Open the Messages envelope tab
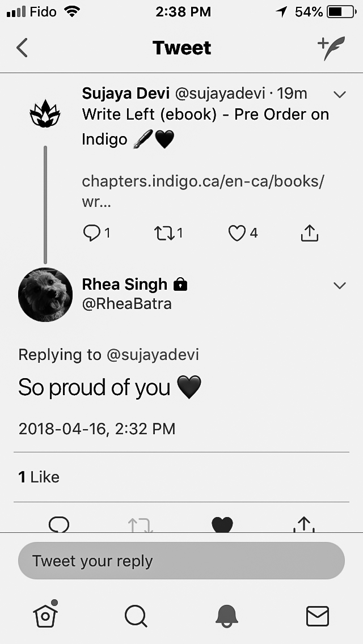The image size is (363, 644). click(317, 616)
